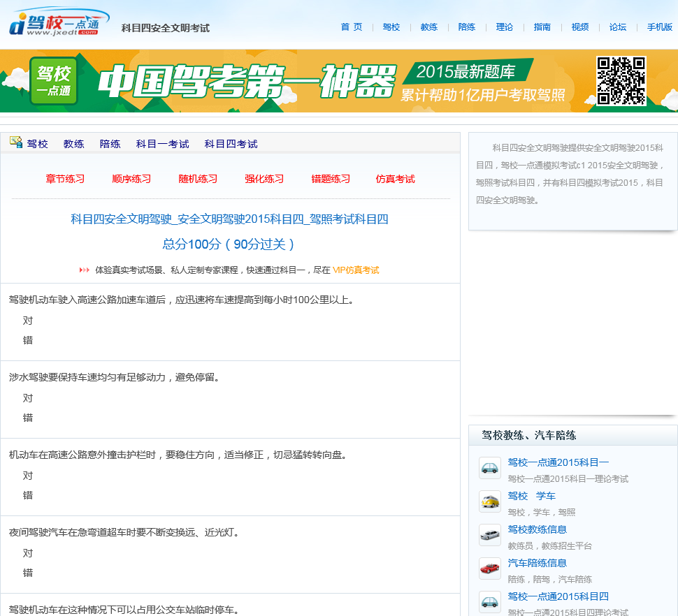Select 强化练习 practice mode
Viewport: 678px width, 616px height.
(264, 179)
